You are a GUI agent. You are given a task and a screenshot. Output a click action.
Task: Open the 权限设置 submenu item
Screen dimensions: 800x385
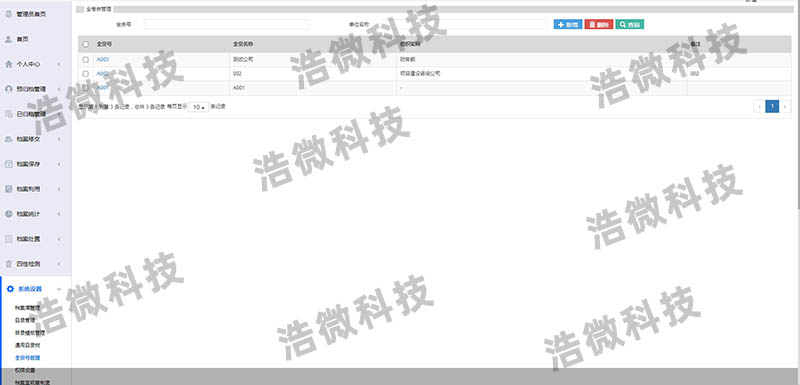point(25,370)
